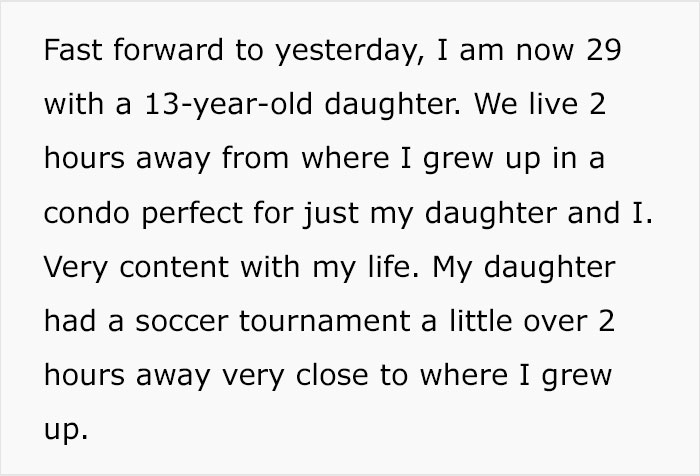Image resolution: width=700 pixels, height=476 pixels.
Task: Click the number "29" in first line
Action: click(604, 50)
